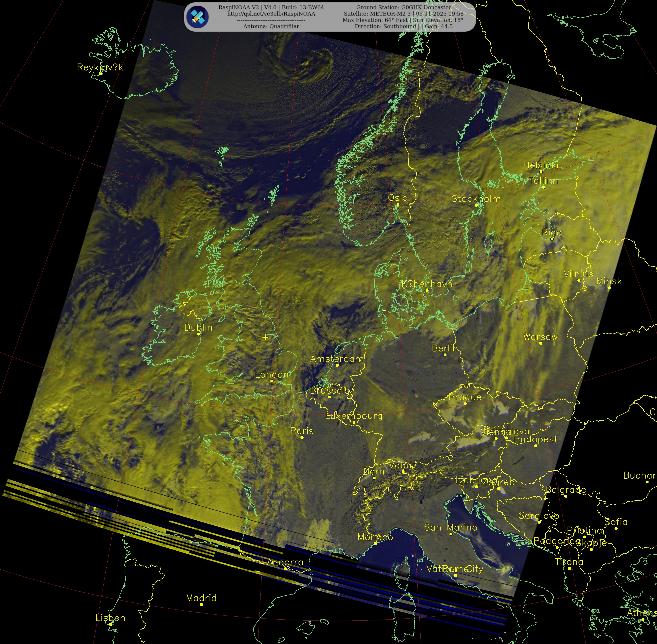Click the Madrid city dot marker
Viewport: 657px width, 644px height.
pos(201,604)
